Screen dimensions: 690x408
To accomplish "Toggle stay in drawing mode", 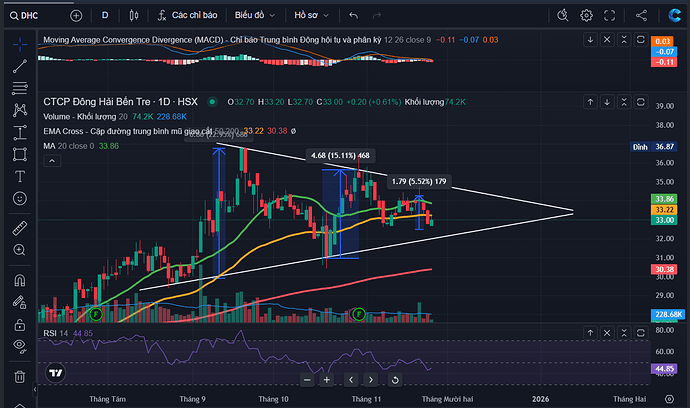I will (x=20, y=302).
